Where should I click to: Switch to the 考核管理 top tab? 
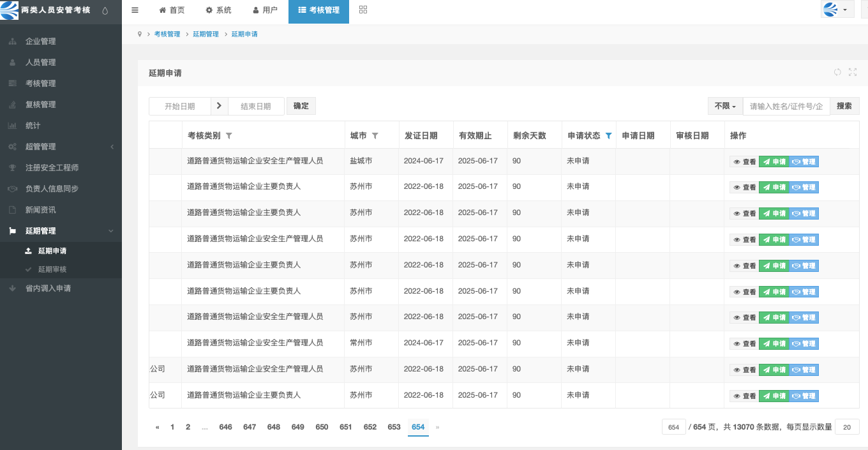pos(318,11)
